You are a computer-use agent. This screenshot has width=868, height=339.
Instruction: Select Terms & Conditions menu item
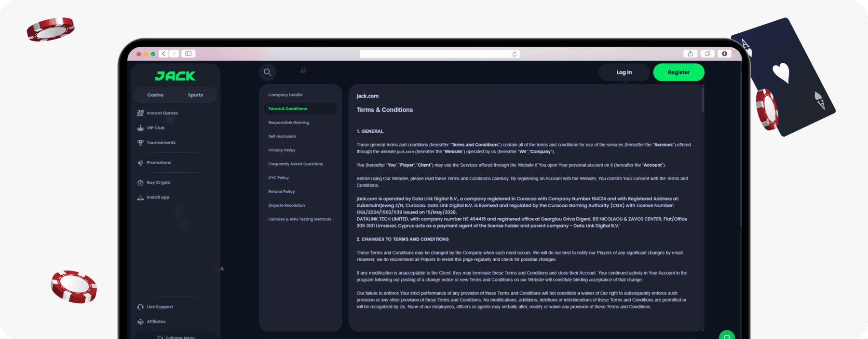point(300,109)
